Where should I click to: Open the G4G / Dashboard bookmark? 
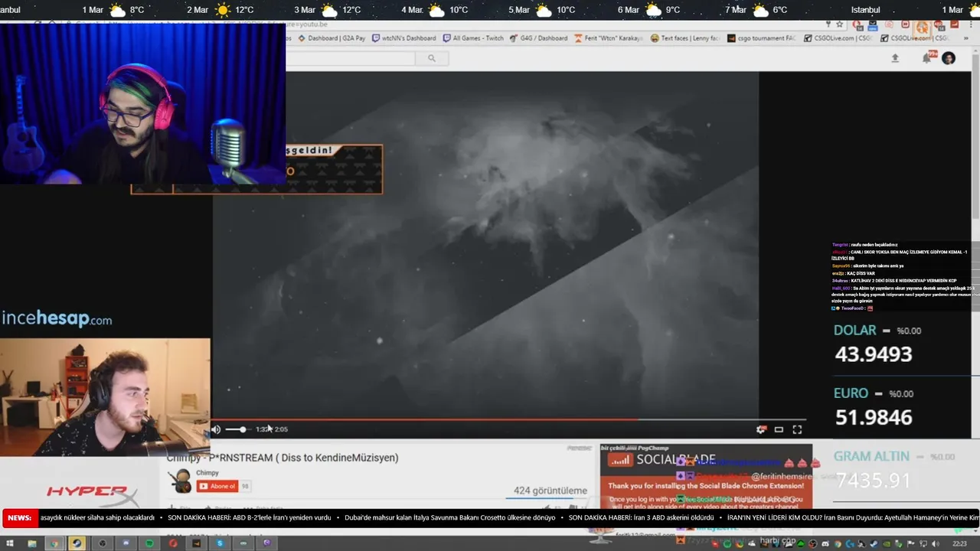point(539,38)
